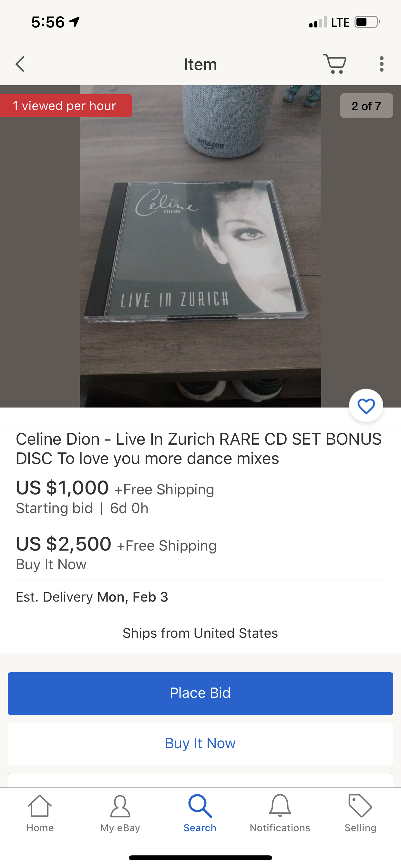The image size is (401, 868).
Task: Toggle the heart watchlist button
Action: (366, 406)
